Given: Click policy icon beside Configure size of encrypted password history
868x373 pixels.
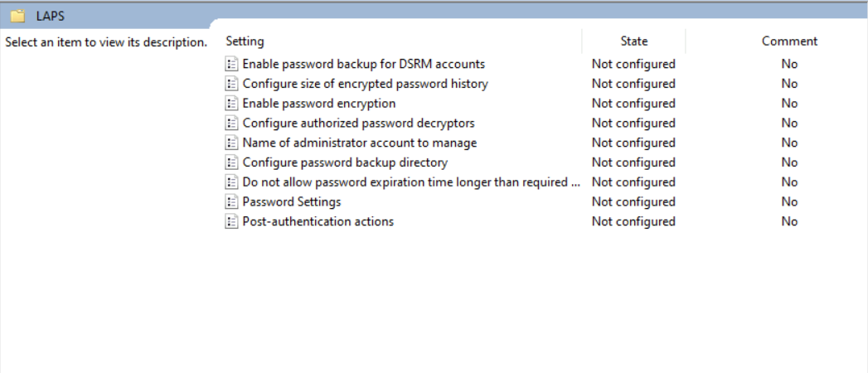Looking at the screenshot, I should (231, 84).
